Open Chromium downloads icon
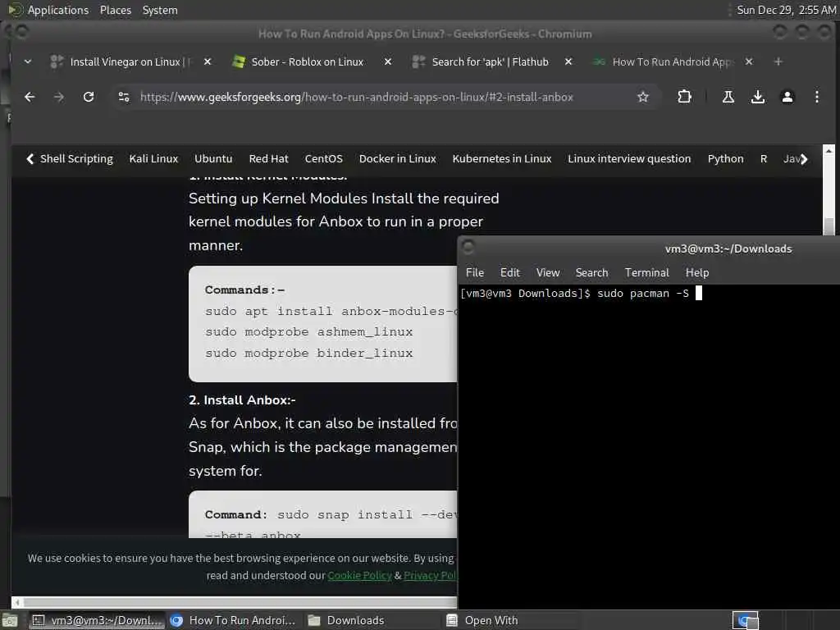The image size is (840, 630). coord(757,97)
